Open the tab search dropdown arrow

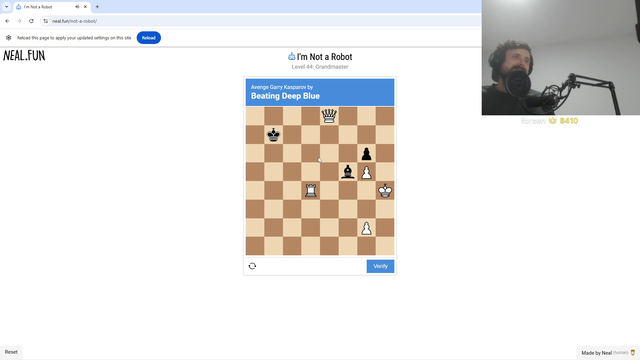[7, 7]
